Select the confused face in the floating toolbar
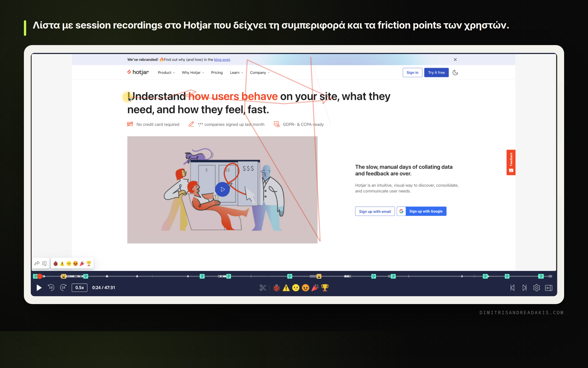The width and height of the screenshot is (588, 368). (x=69, y=264)
